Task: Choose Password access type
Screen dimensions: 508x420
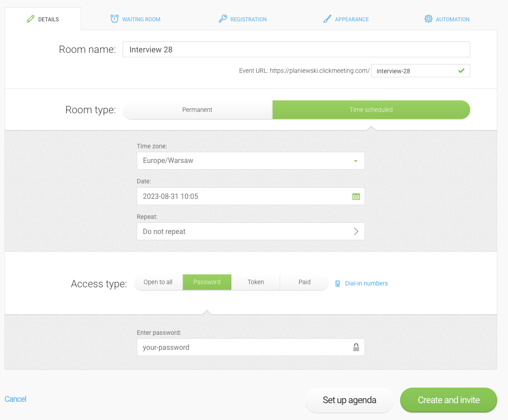Action: (x=207, y=282)
